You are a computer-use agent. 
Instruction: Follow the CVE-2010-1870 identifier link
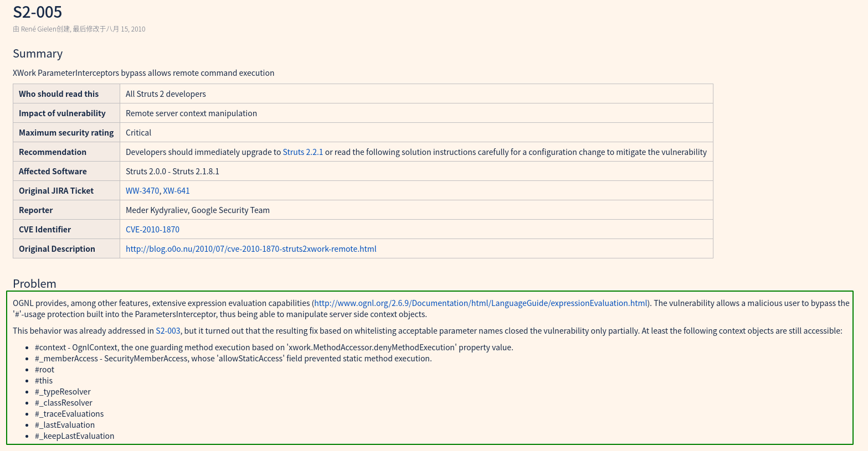coord(152,230)
